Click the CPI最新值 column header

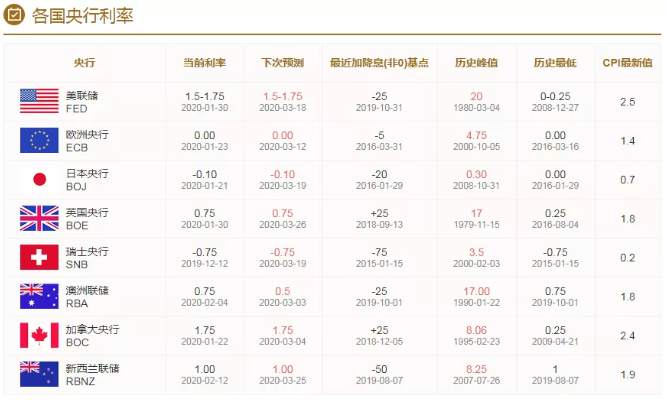[x=627, y=63]
